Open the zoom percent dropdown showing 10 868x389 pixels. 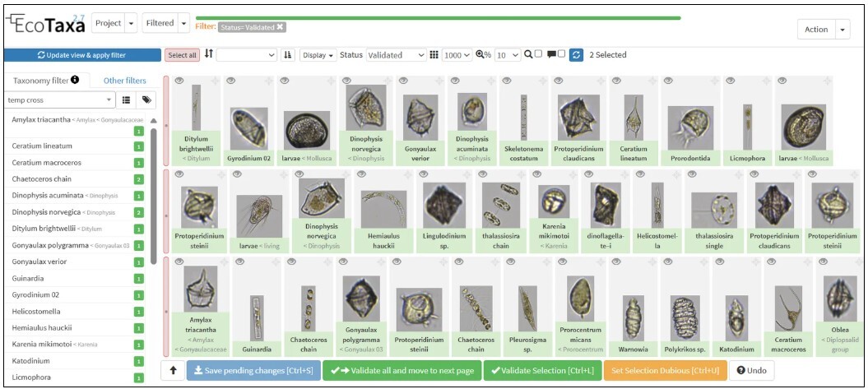(508, 55)
